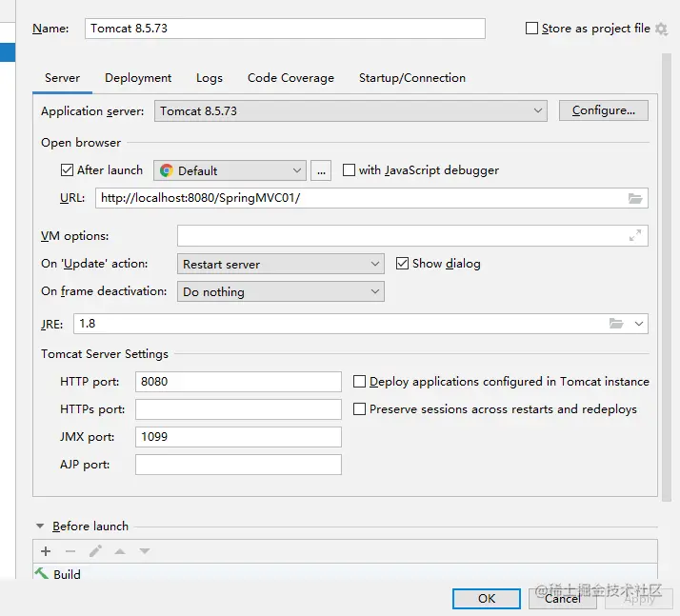Viewport: 680px width, 616px height.
Task: Switch to the Deployment tab
Action: [138, 78]
